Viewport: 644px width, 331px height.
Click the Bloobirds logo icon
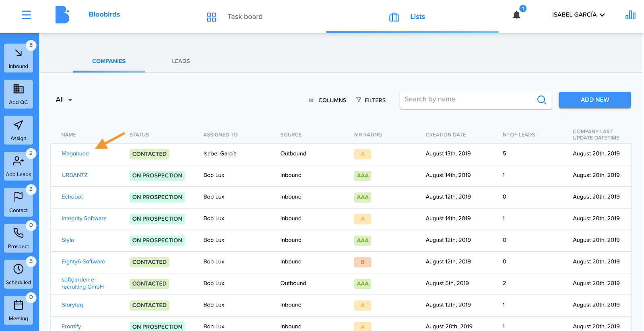pos(62,15)
